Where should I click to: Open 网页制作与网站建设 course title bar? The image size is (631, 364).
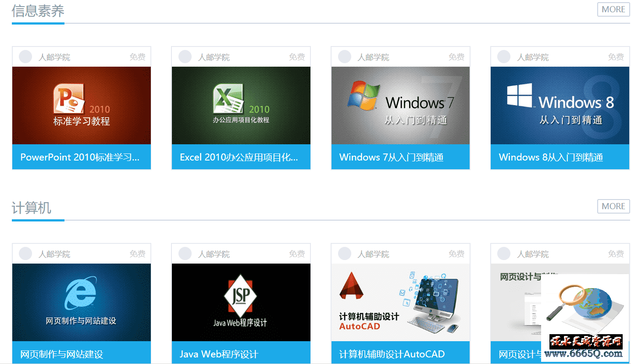click(x=82, y=353)
